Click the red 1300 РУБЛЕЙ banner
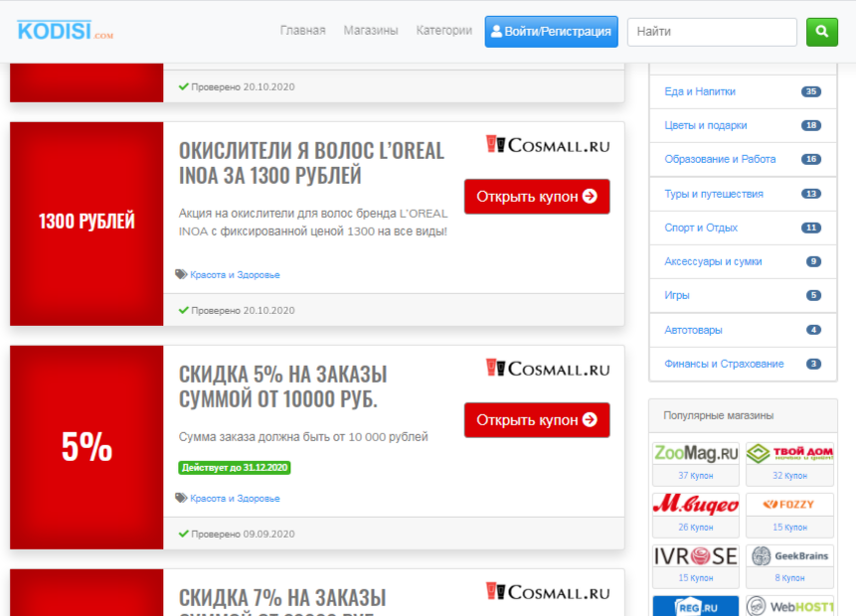Image resolution: width=856 pixels, height=616 pixels. [x=86, y=224]
